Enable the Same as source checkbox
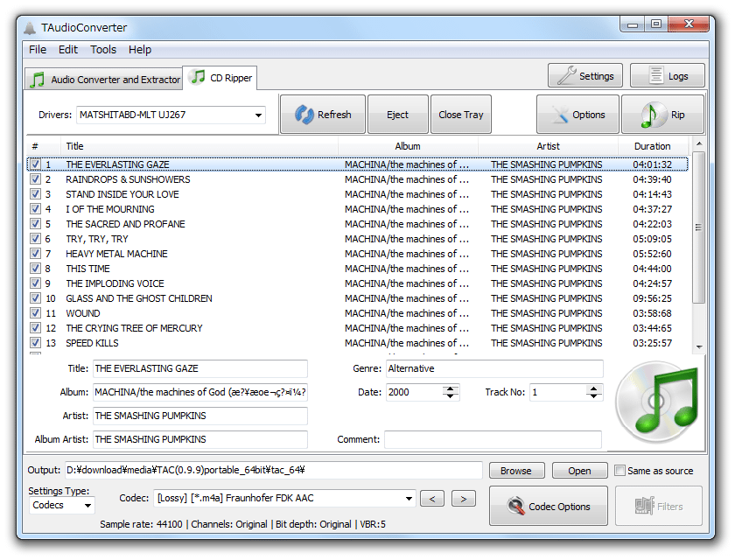Viewport: 735px width, 560px height. (x=619, y=471)
